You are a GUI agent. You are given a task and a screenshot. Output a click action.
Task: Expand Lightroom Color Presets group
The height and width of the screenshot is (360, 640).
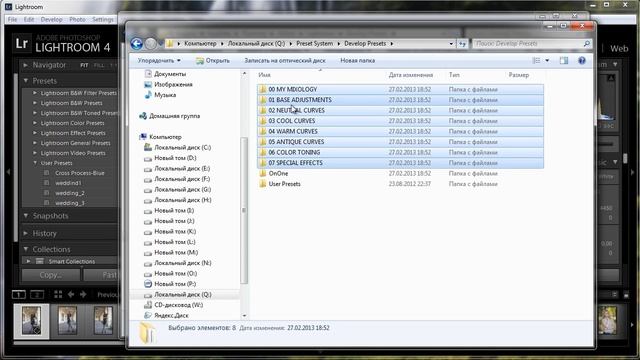pyautogui.click(x=35, y=123)
